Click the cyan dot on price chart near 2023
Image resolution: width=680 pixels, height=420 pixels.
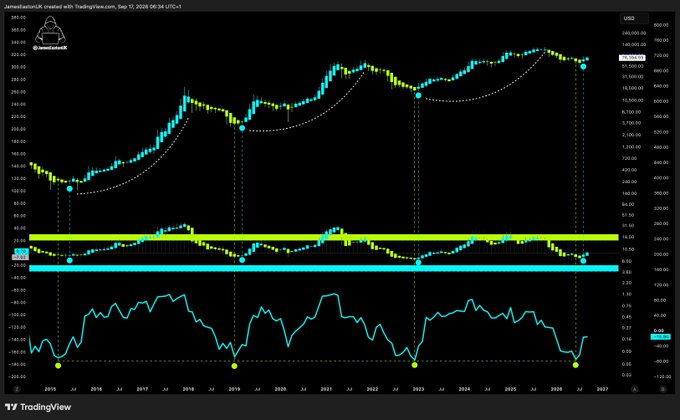418,95
